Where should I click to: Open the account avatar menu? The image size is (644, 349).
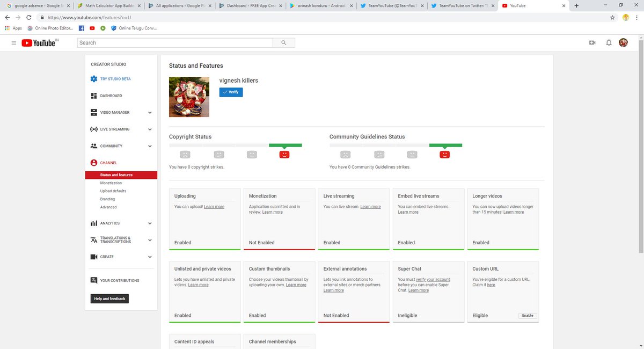pos(623,43)
